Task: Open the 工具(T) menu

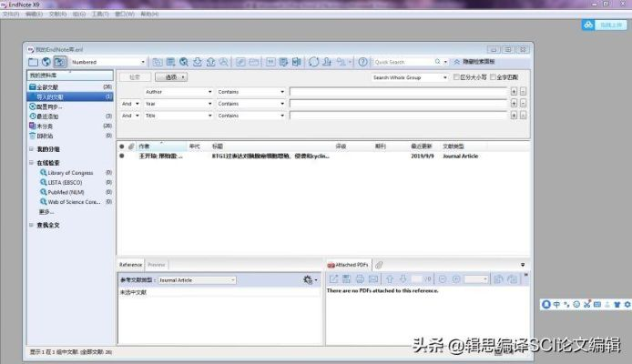Action: point(100,14)
